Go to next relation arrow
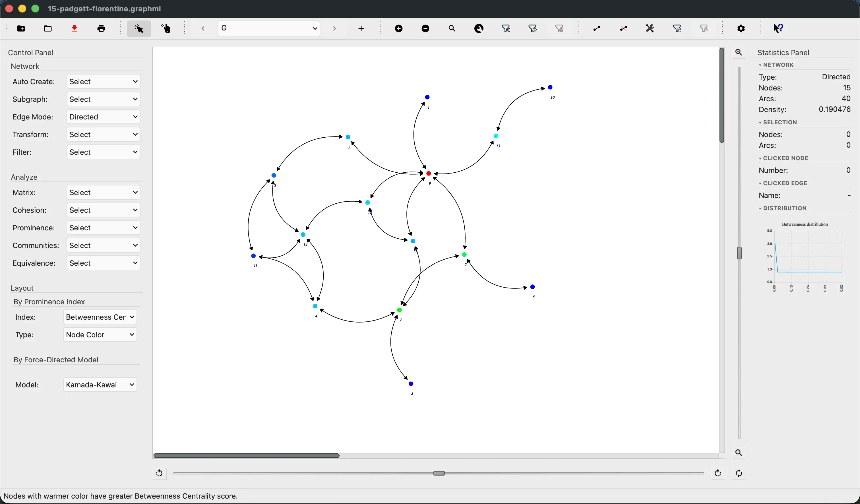 (x=334, y=29)
